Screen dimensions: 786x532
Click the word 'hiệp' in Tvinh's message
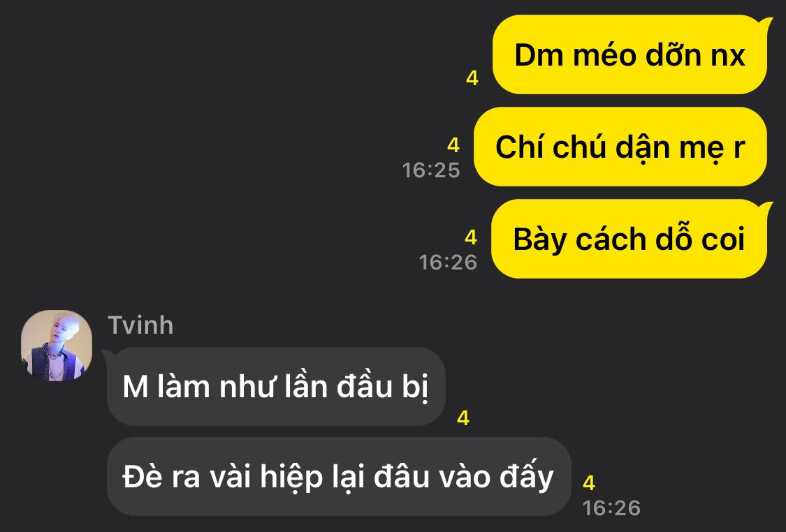tap(291, 477)
